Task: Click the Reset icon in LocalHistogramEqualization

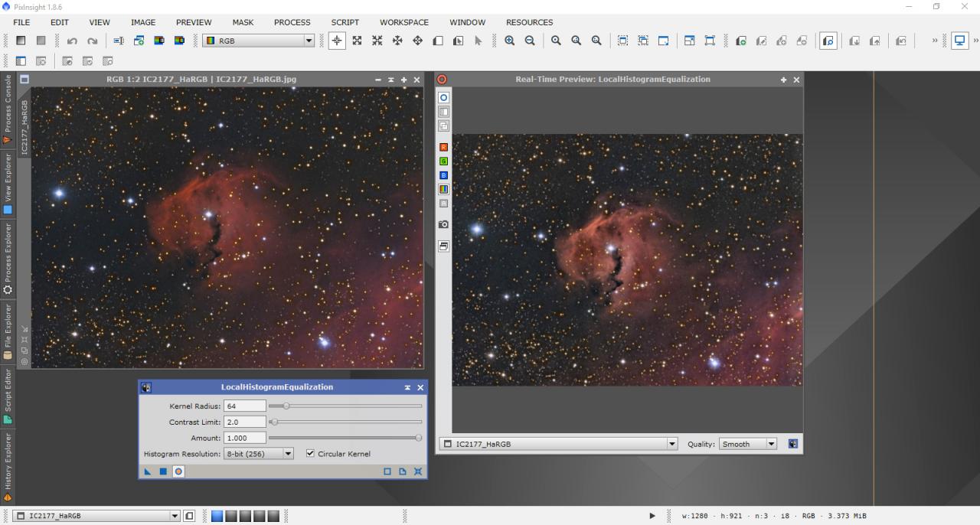Action: click(x=418, y=471)
